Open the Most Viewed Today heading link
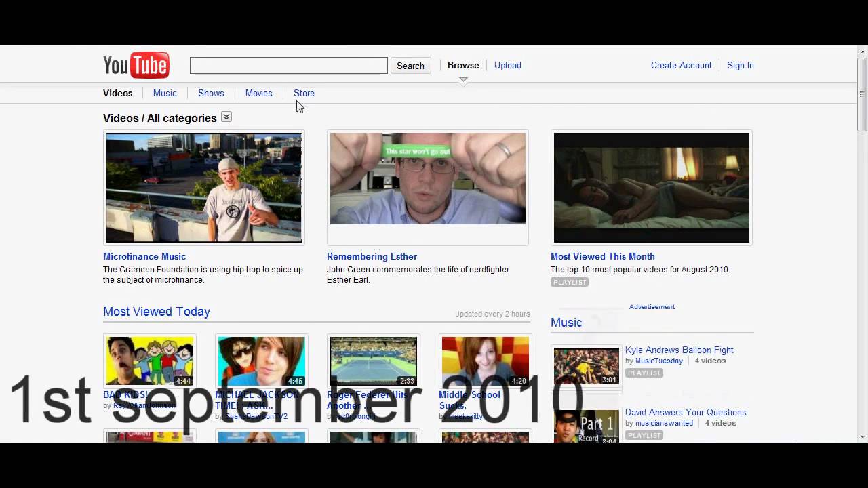This screenshot has width=868, height=488. 157,312
